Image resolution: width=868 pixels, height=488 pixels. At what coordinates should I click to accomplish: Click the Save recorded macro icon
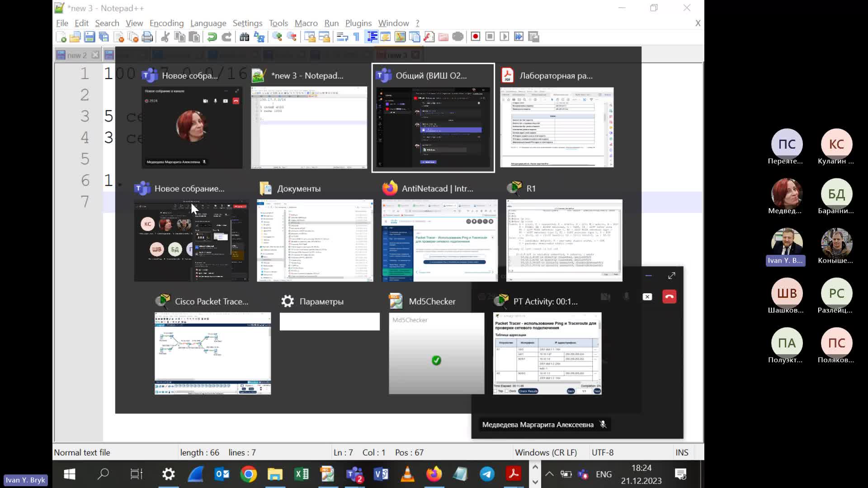click(533, 37)
